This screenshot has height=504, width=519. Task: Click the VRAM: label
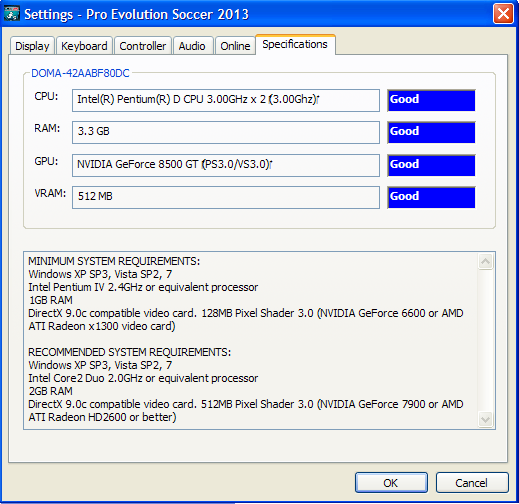click(50, 193)
